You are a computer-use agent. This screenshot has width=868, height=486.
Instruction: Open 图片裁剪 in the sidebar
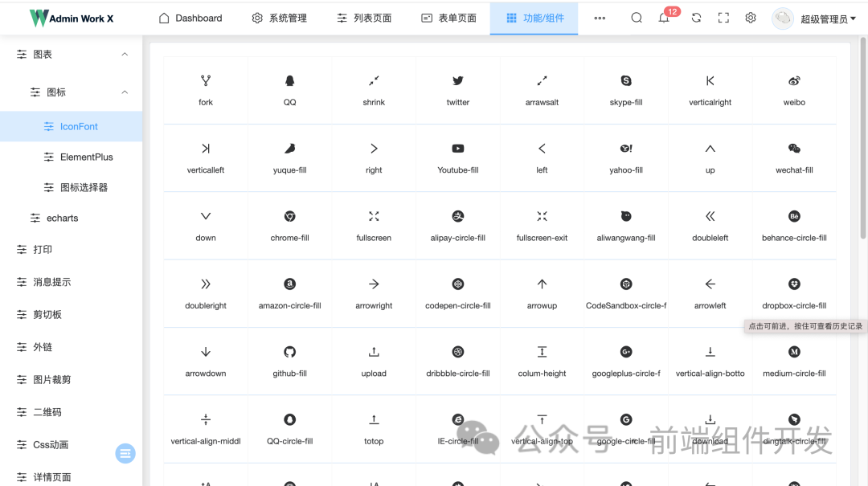coord(71,380)
